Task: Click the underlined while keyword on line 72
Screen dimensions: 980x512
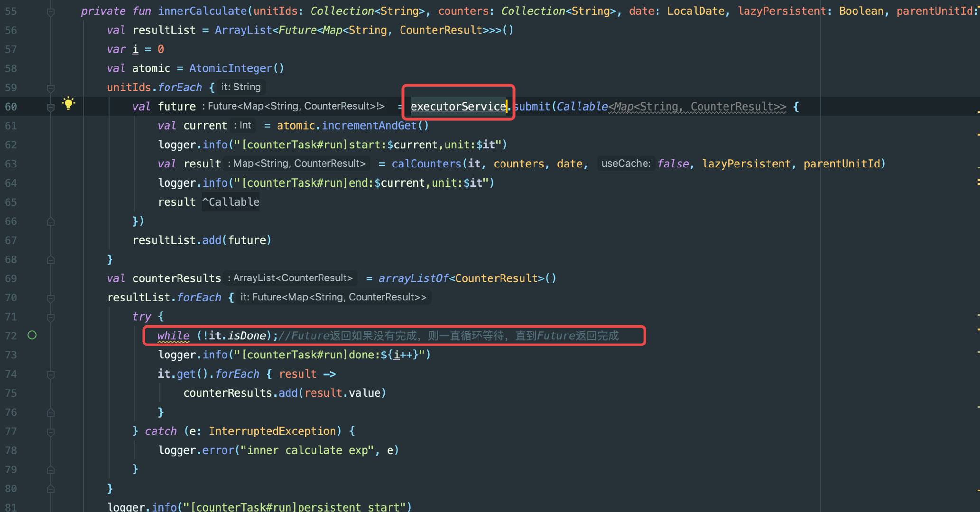Action: 173,336
